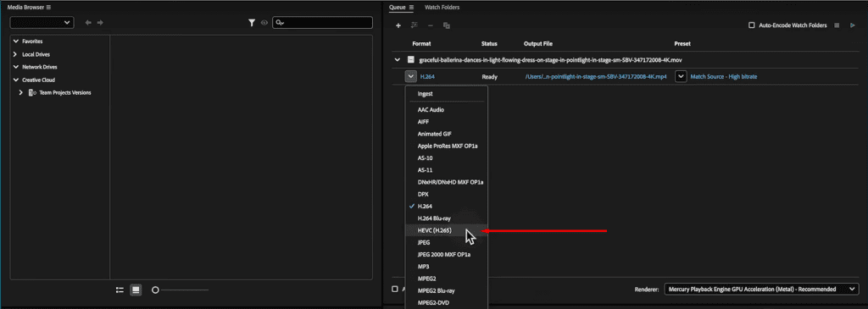Switch Media Browser to list view
The image size is (868, 309).
(120, 290)
